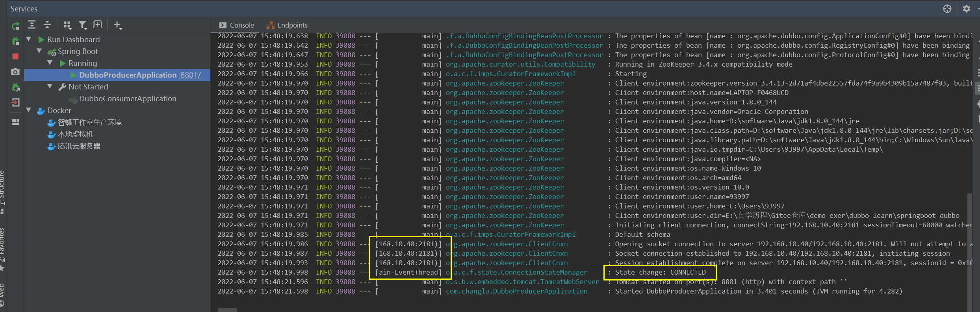Switch to the Console tab

coord(237,25)
